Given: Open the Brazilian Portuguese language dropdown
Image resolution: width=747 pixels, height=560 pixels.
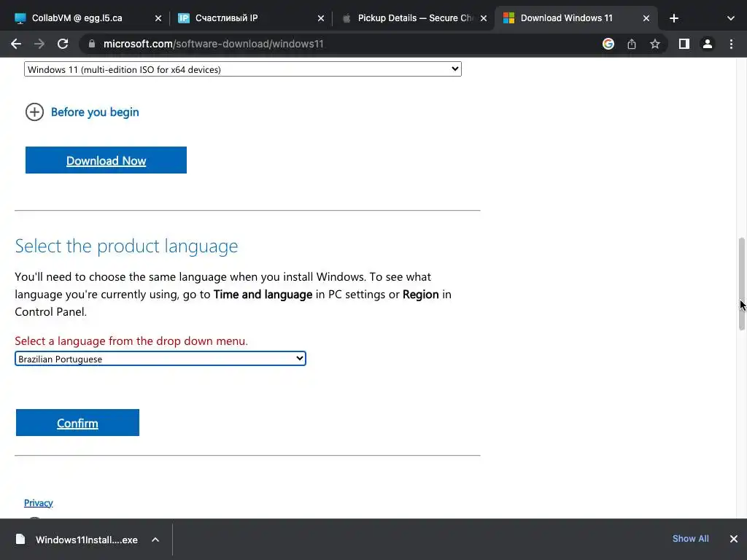Looking at the screenshot, I should click(160, 359).
